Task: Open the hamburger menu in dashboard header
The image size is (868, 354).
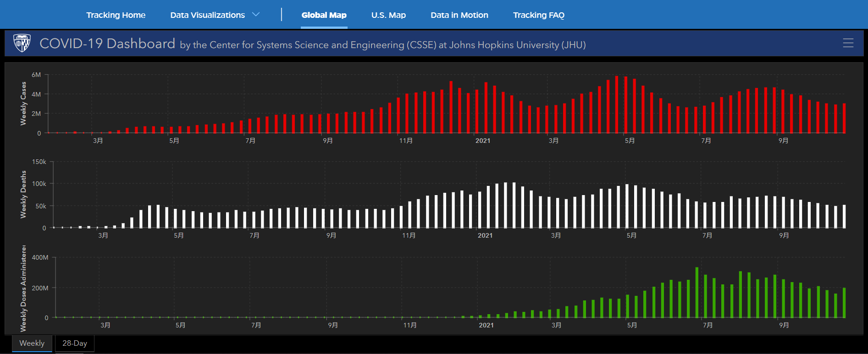Action: 848,43
